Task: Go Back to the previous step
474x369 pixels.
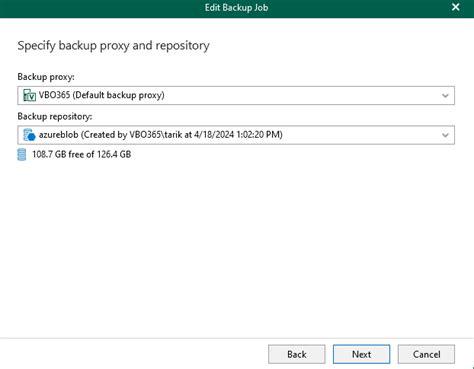Action: coord(297,354)
